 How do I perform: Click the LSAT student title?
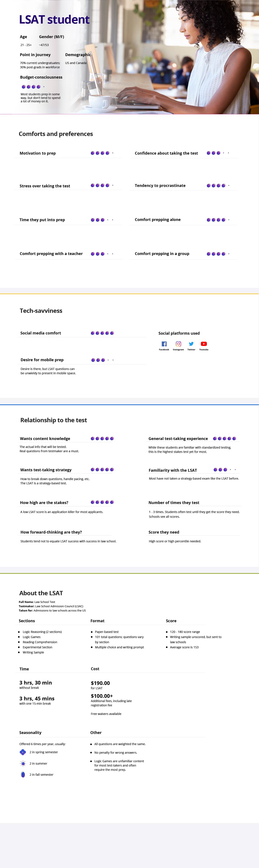click(x=54, y=19)
